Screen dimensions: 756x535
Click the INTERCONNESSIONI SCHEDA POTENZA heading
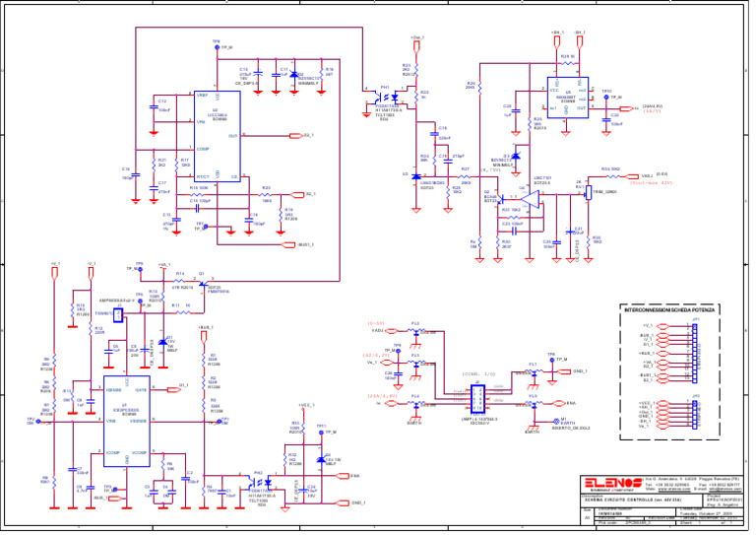pyautogui.click(x=669, y=309)
